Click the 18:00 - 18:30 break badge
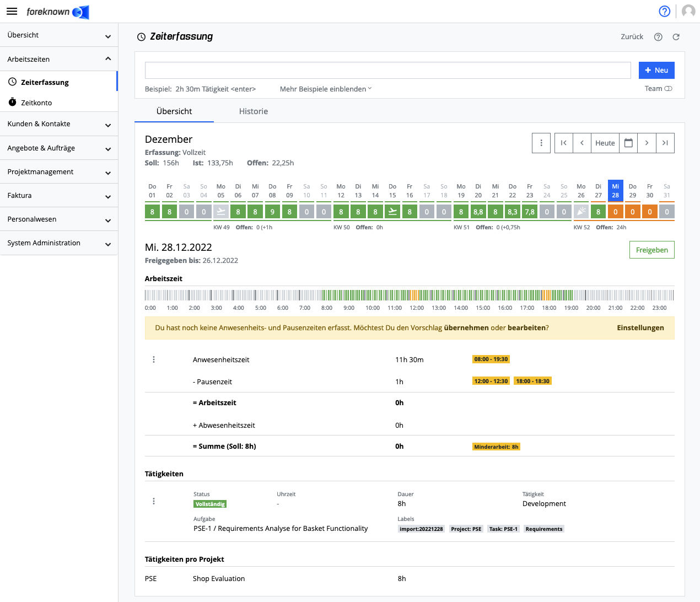 (532, 381)
